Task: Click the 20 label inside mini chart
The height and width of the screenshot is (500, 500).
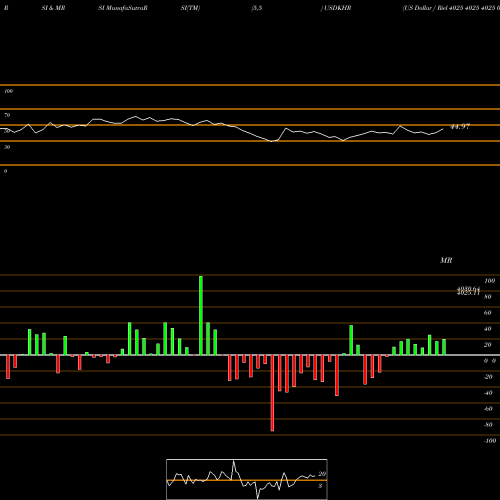Action: point(322,474)
